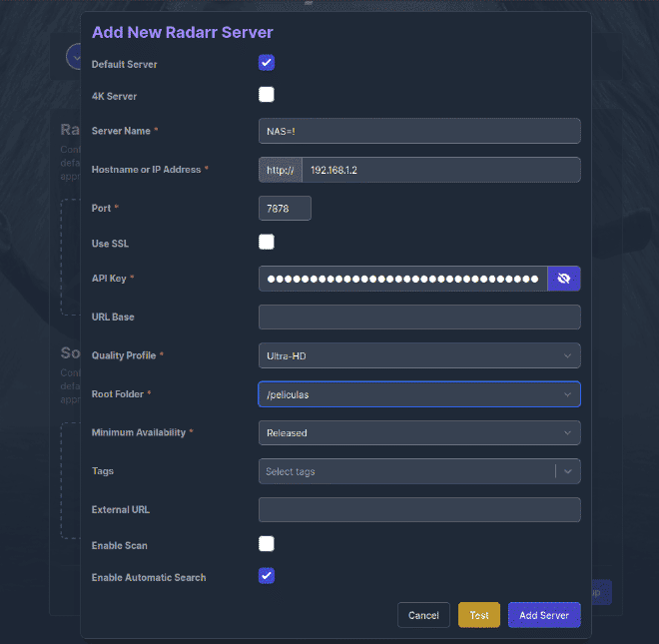Click the API Key label
Screen dimensions: 659x644
coord(109,279)
